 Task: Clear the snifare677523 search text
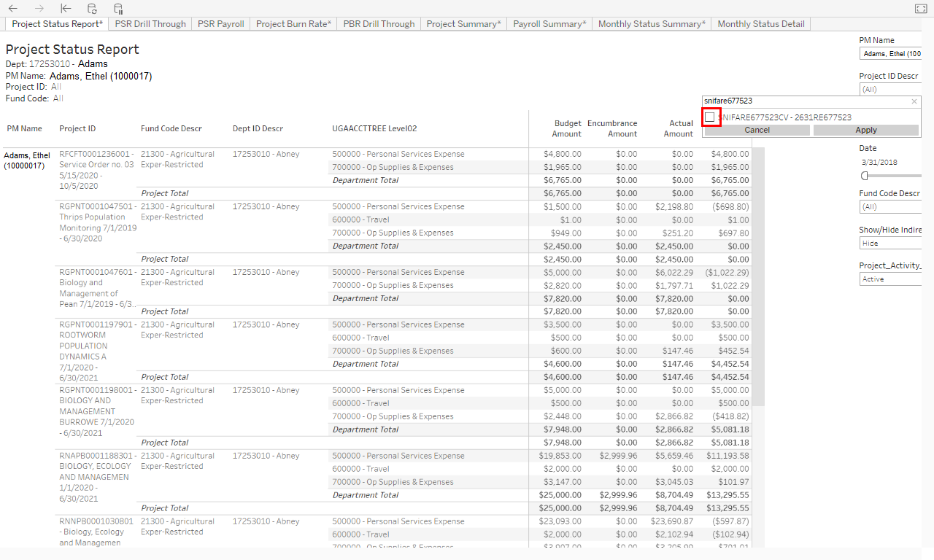(x=914, y=101)
